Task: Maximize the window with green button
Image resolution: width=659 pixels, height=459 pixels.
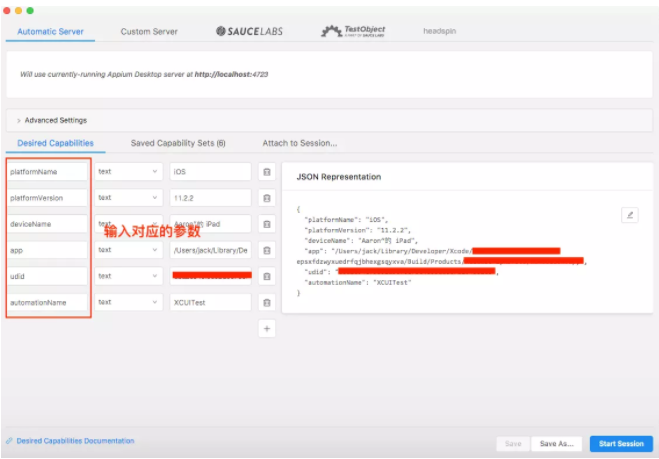Action: pos(30,11)
